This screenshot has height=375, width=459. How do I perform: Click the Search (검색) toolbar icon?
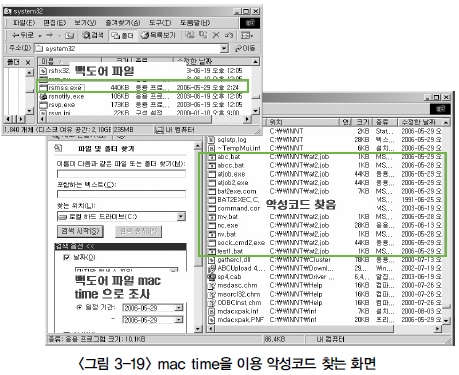(93, 35)
